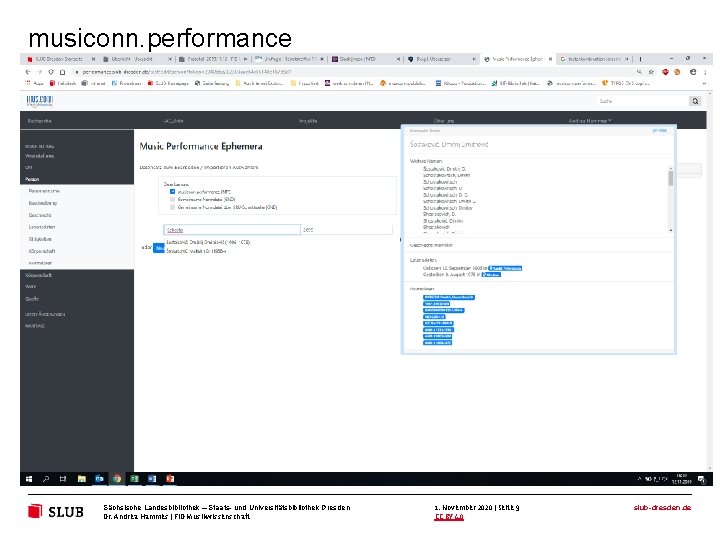
Task: Open the notification center icon in the system tray
Action: tap(701, 479)
